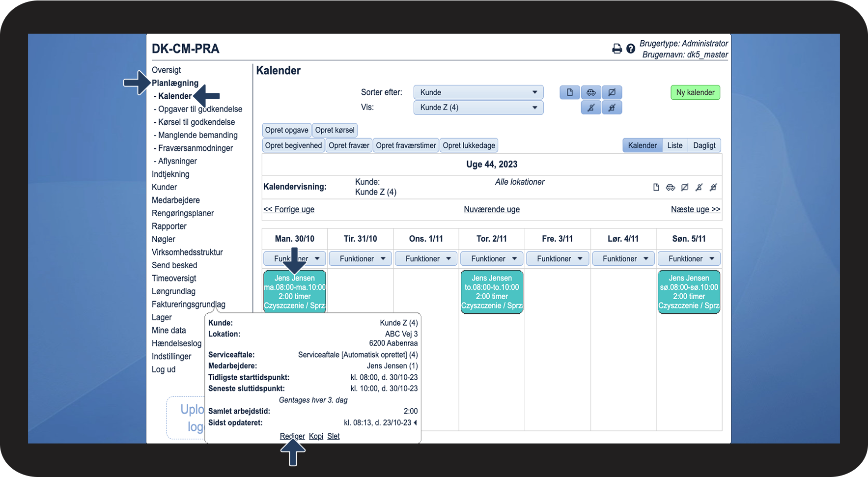
Task: Click the blue crossed-out house icon button
Action: pyautogui.click(x=612, y=108)
